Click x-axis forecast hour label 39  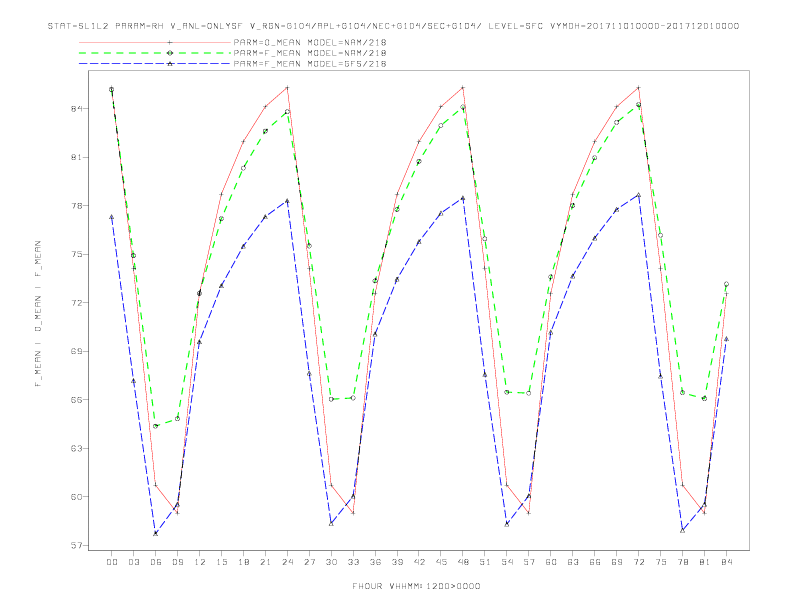click(x=398, y=562)
